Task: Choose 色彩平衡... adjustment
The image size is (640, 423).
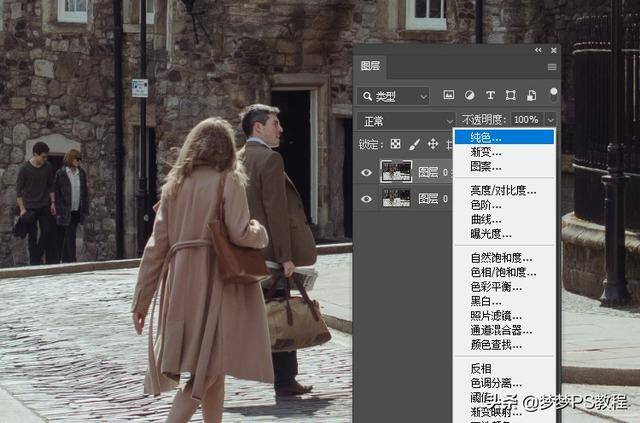Action: [x=504, y=287]
